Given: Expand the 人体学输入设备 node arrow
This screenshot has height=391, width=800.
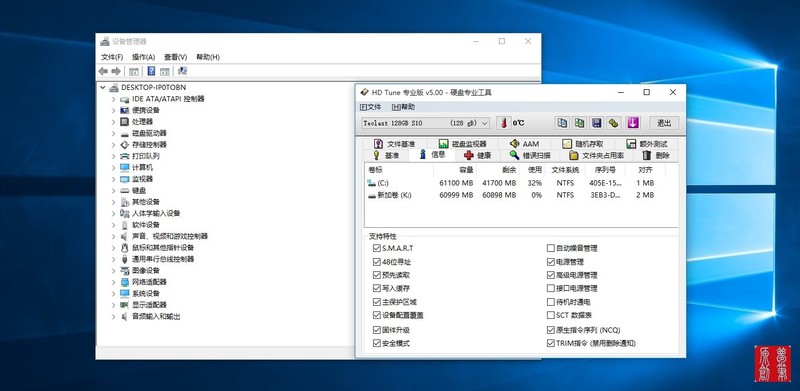Looking at the screenshot, I should pyautogui.click(x=113, y=213).
